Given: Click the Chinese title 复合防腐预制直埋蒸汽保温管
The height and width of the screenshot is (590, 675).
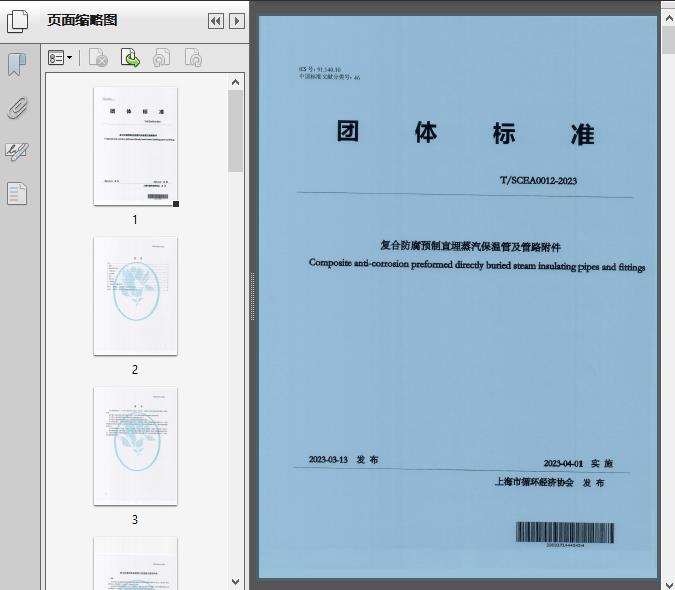Looking at the screenshot, I should [x=470, y=246].
